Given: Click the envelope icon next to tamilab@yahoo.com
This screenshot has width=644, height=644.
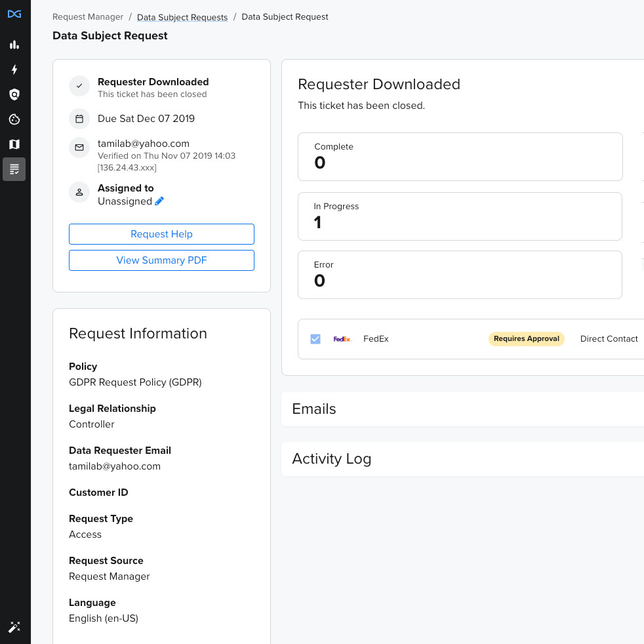Looking at the screenshot, I should [x=79, y=148].
